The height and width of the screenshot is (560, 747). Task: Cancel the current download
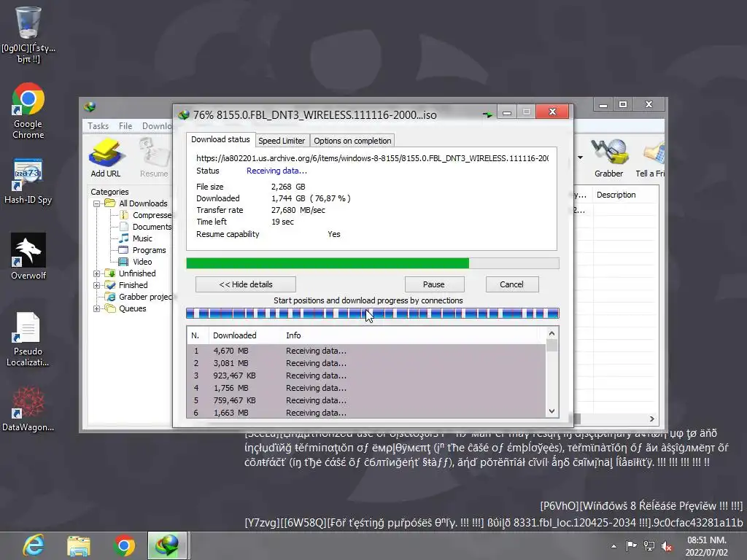[511, 284]
